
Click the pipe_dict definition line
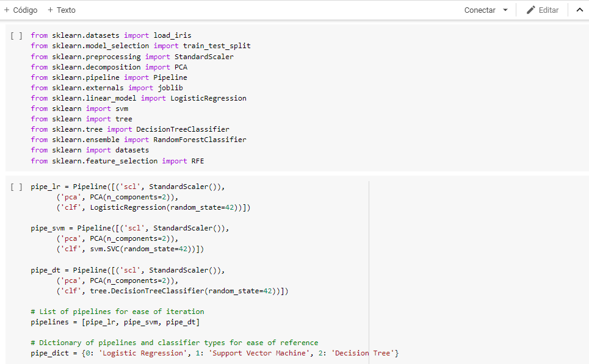(x=214, y=353)
